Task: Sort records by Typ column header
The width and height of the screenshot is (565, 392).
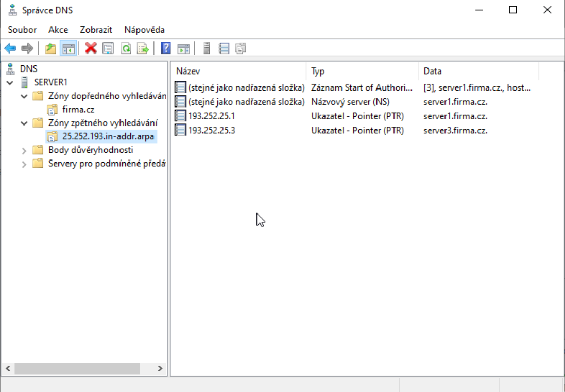Action: tap(363, 71)
